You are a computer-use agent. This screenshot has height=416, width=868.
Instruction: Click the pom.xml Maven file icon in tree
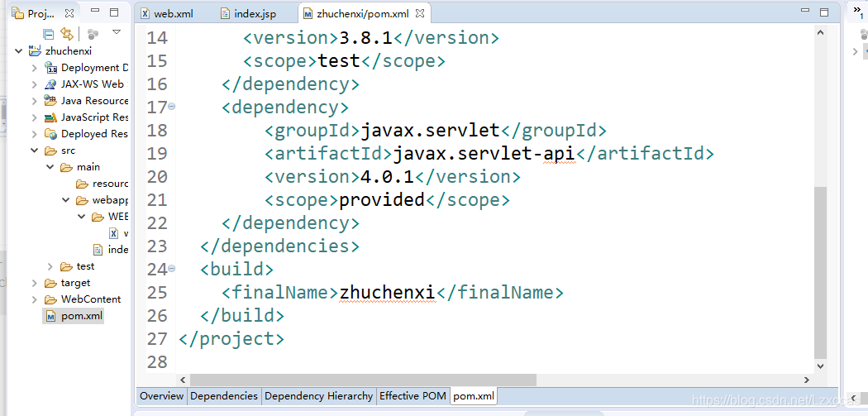tap(51, 316)
